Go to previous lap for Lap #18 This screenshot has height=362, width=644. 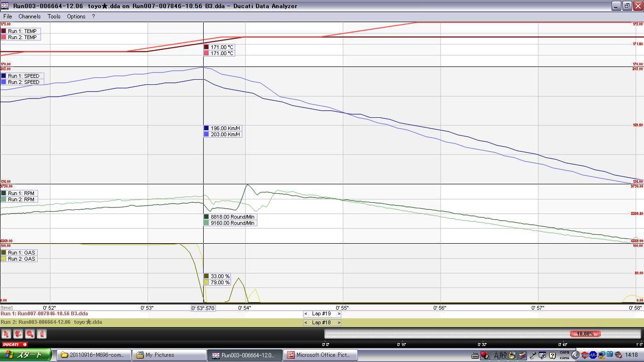(306, 323)
